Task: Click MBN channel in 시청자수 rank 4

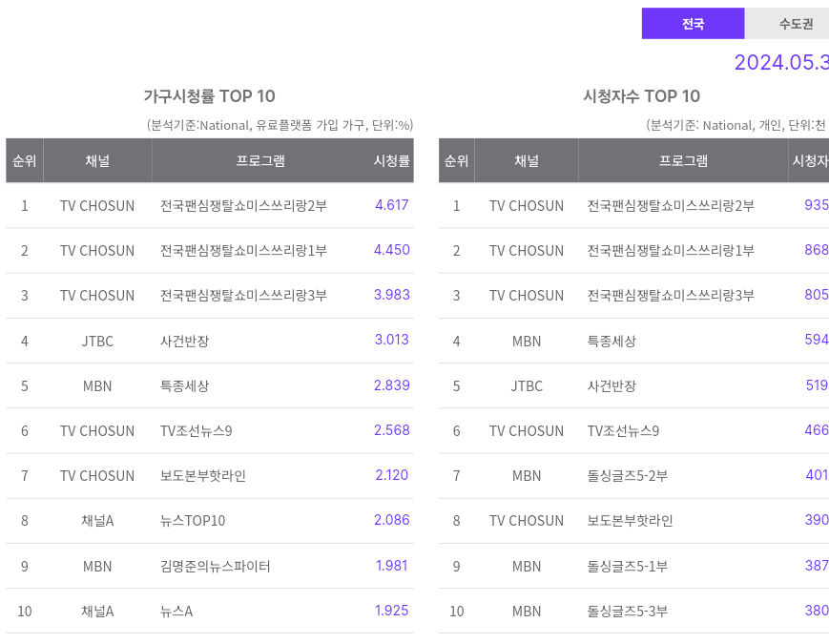Action: pos(527,341)
